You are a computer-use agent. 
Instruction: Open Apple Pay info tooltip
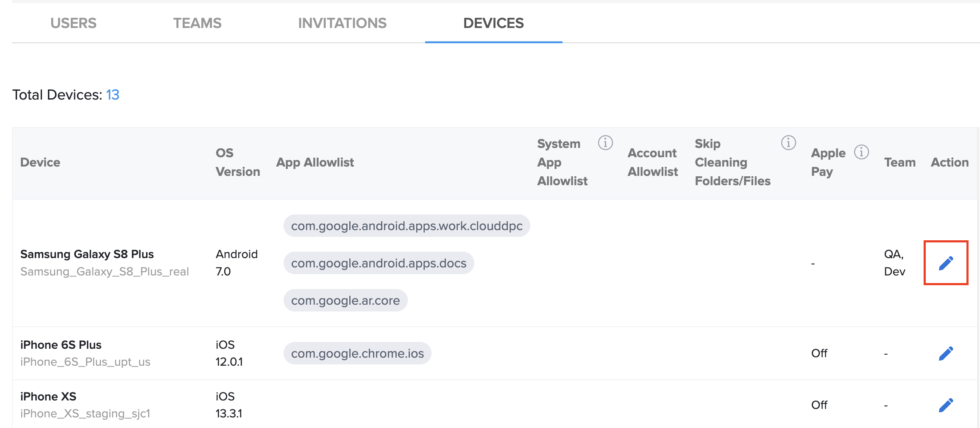point(862,153)
